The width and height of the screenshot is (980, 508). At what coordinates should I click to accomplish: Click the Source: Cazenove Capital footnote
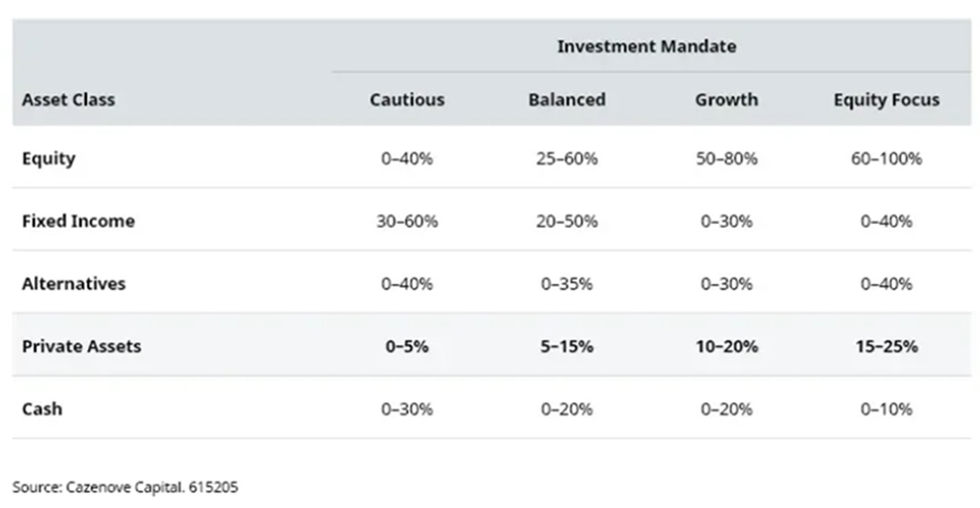(x=125, y=487)
